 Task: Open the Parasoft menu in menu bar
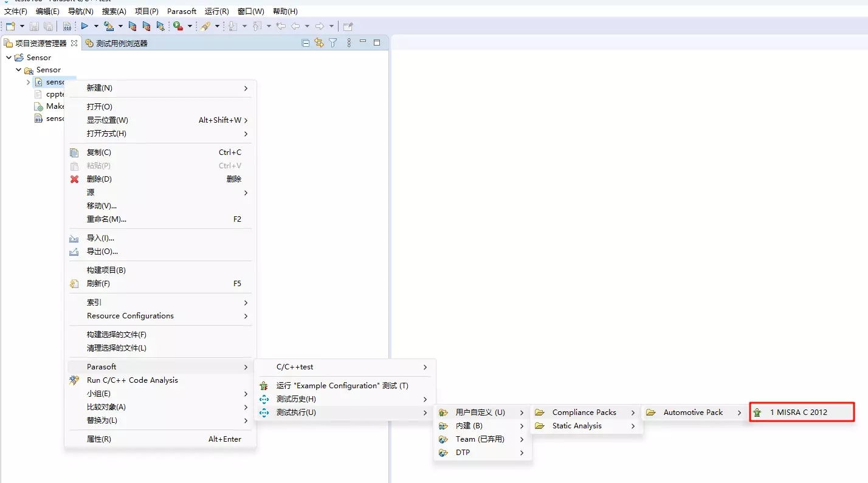click(x=182, y=12)
